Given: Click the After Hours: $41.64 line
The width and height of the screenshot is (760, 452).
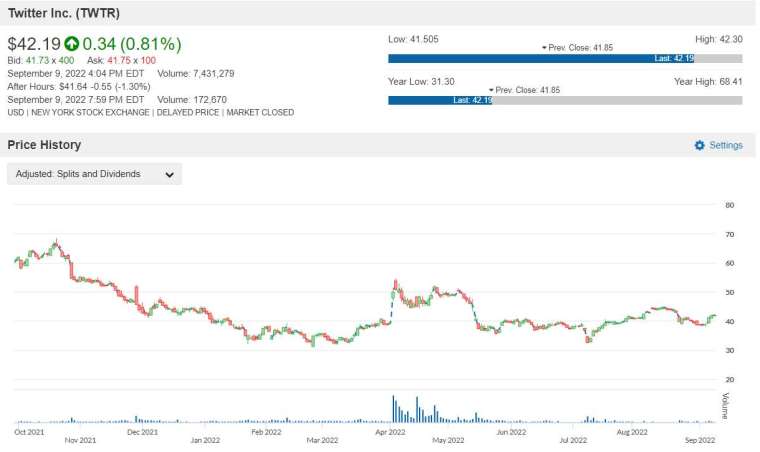Looking at the screenshot, I should pyautogui.click(x=79, y=87).
